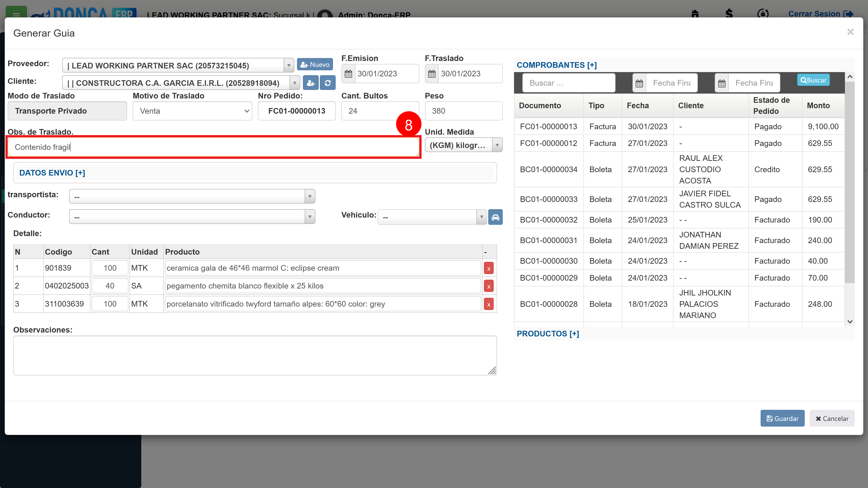Open the Conductor dropdown
868x488 pixels.
coord(192,217)
